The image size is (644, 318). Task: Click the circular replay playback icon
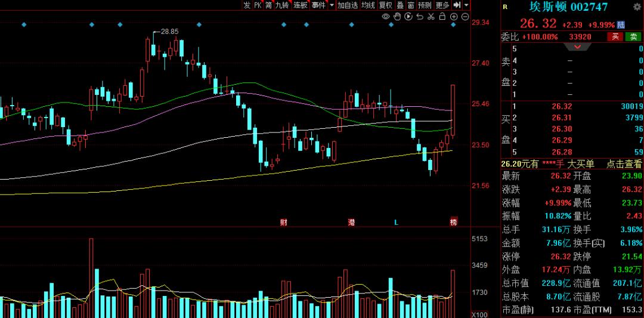(408, 17)
